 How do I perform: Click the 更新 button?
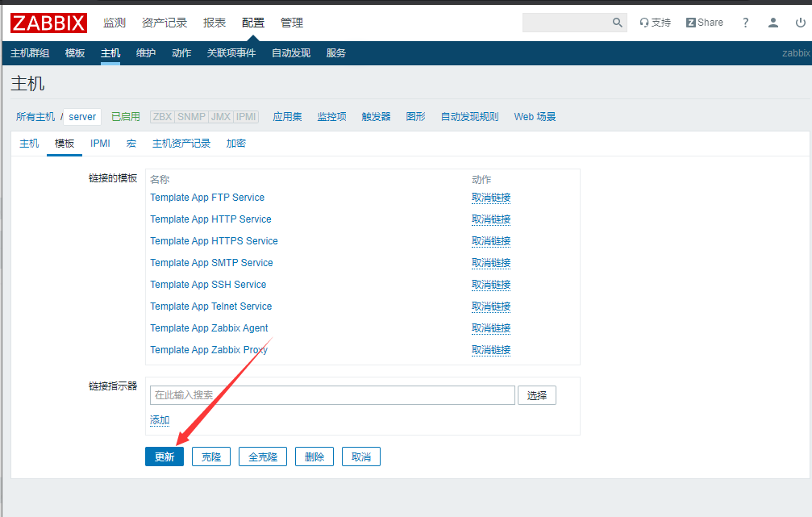coord(164,457)
